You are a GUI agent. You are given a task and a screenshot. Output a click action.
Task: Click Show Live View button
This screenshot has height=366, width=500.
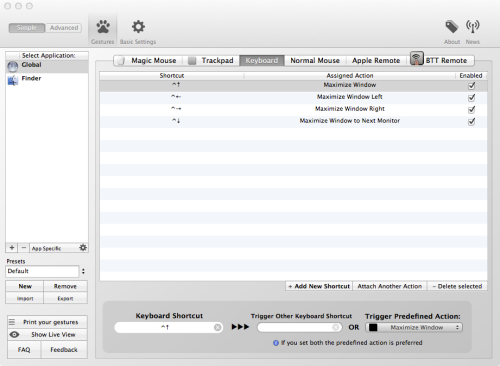47,334
